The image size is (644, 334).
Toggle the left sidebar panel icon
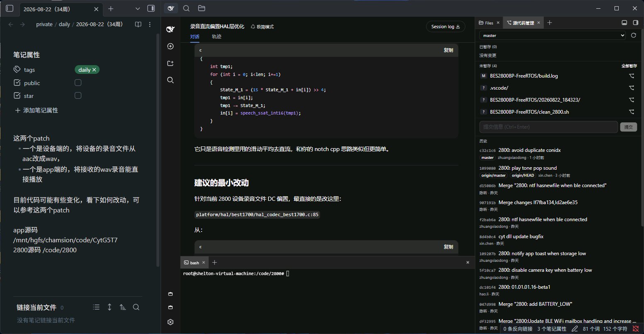tap(10, 8)
